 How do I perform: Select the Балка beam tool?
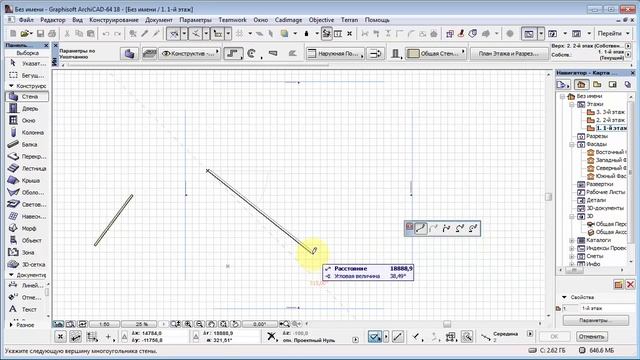[x=27, y=144]
